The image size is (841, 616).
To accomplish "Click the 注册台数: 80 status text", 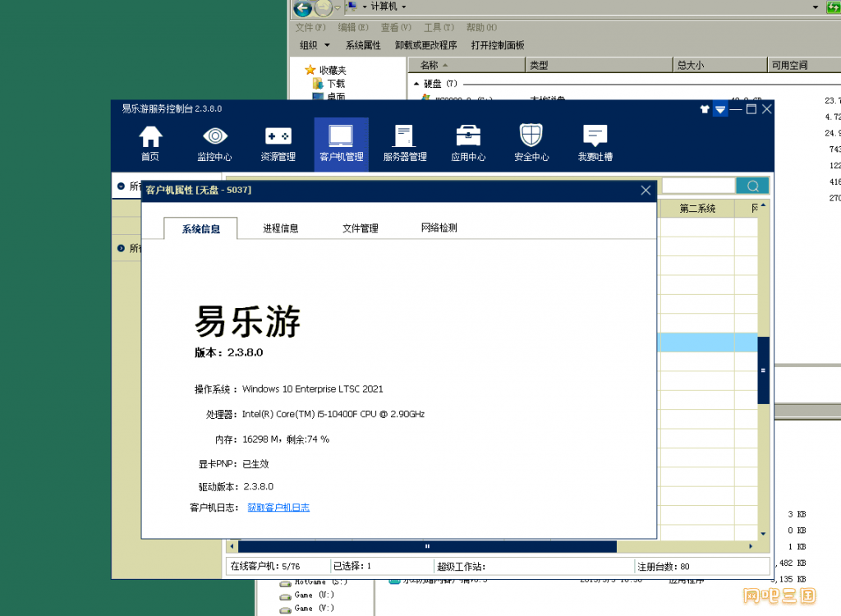I will click(x=664, y=567).
